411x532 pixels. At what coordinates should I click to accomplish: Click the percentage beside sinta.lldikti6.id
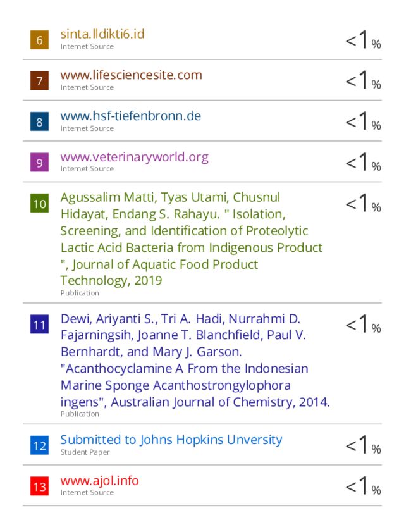[x=363, y=40]
